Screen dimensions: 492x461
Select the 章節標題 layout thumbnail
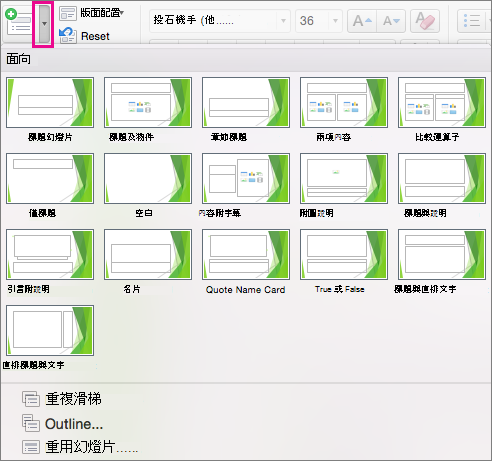click(x=246, y=103)
